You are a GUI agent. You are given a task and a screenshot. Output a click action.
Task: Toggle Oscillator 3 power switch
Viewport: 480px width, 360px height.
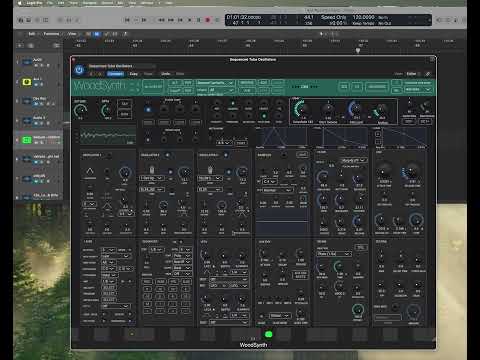226,155
